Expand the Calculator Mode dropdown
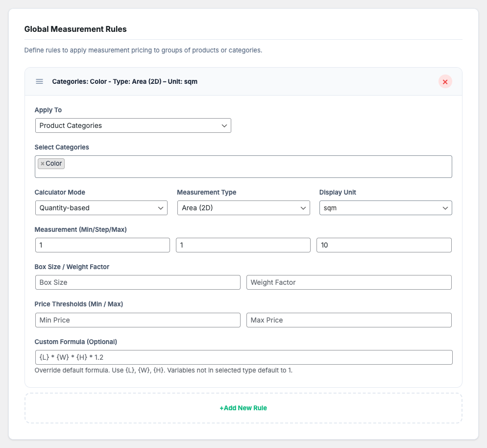 (101, 208)
